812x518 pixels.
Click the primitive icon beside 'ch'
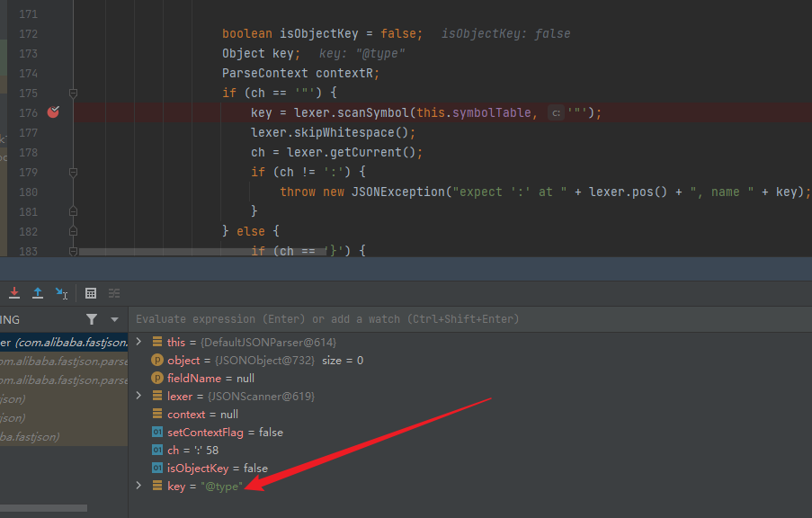tap(156, 451)
